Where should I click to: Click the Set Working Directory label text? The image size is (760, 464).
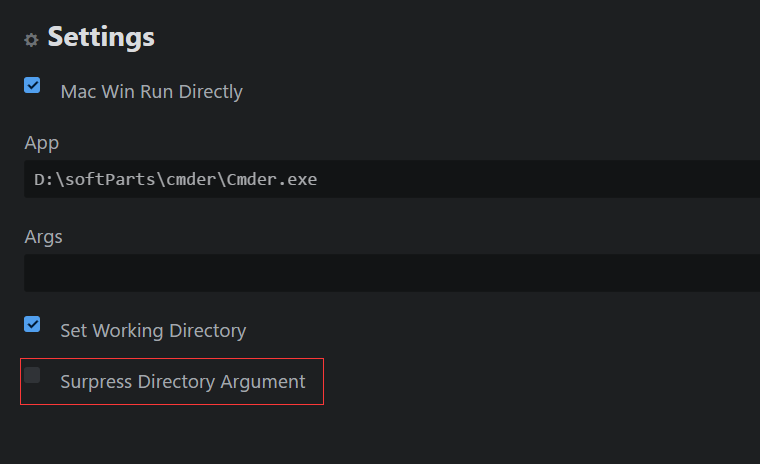(x=153, y=331)
